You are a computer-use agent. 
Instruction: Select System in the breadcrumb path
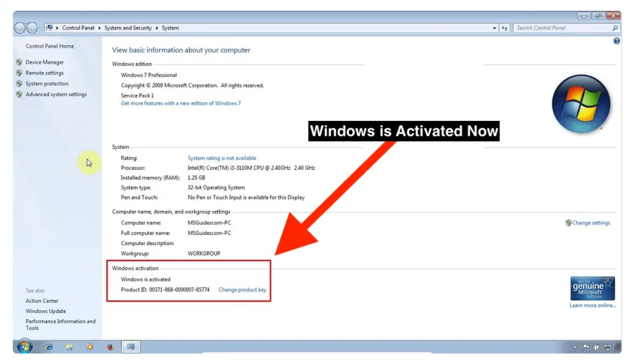(x=170, y=28)
